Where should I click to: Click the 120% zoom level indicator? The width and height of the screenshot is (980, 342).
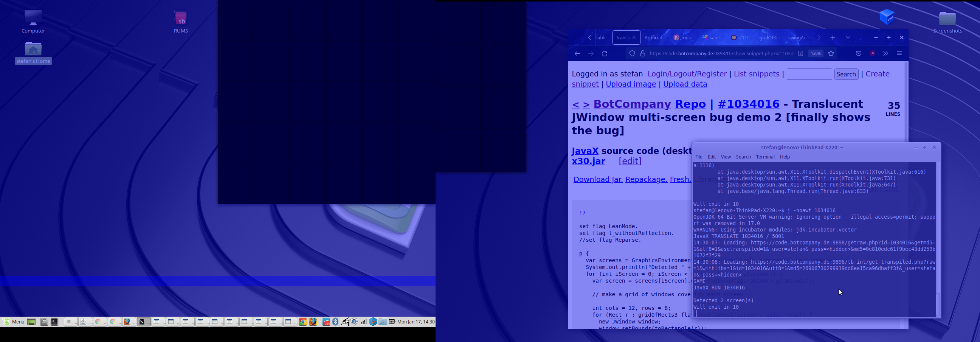point(816,54)
